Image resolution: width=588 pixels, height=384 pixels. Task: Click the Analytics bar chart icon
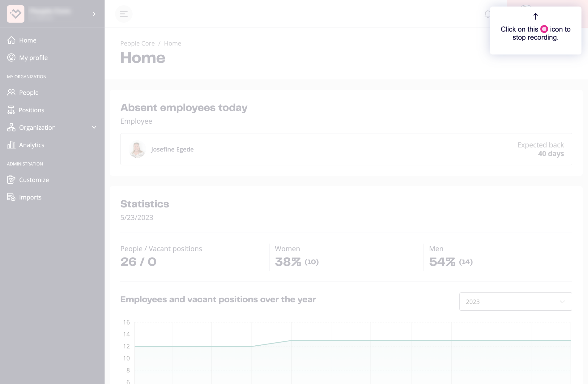tap(11, 145)
